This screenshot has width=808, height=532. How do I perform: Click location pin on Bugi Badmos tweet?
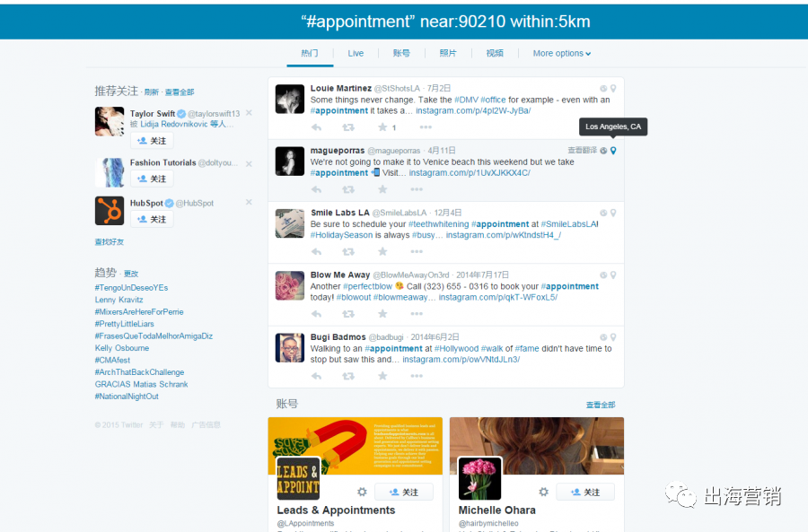click(613, 337)
